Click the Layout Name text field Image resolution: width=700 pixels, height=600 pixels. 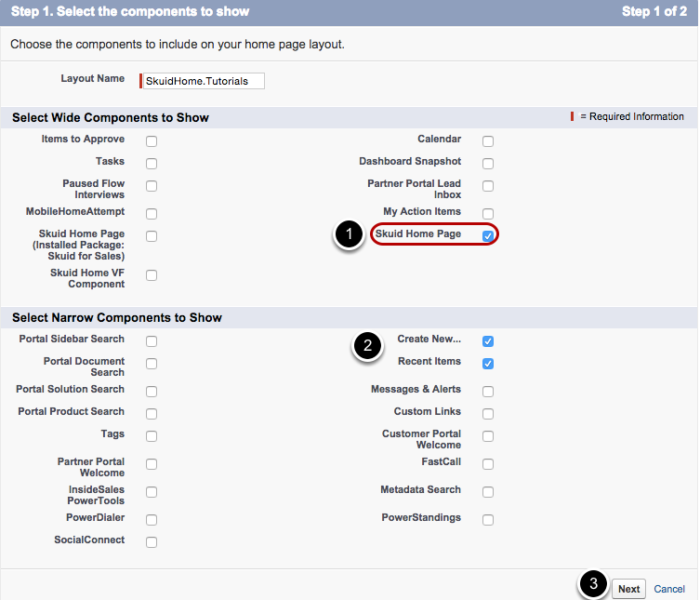pos(204,81)
